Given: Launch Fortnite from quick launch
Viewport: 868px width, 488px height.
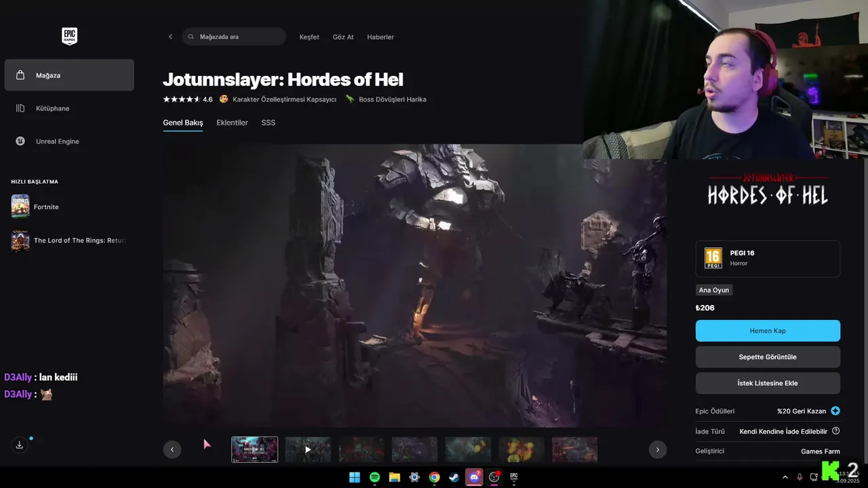Looking at the screenshot, I should point(35,207).
